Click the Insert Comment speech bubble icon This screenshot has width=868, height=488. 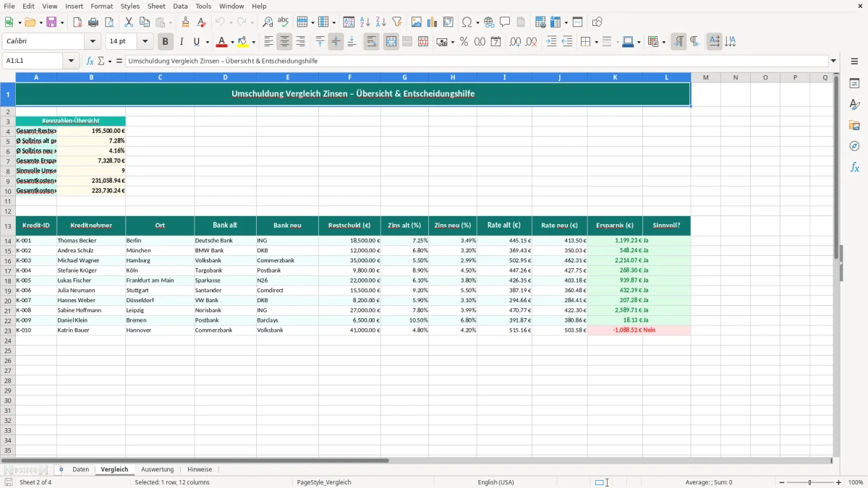(505, 22)
